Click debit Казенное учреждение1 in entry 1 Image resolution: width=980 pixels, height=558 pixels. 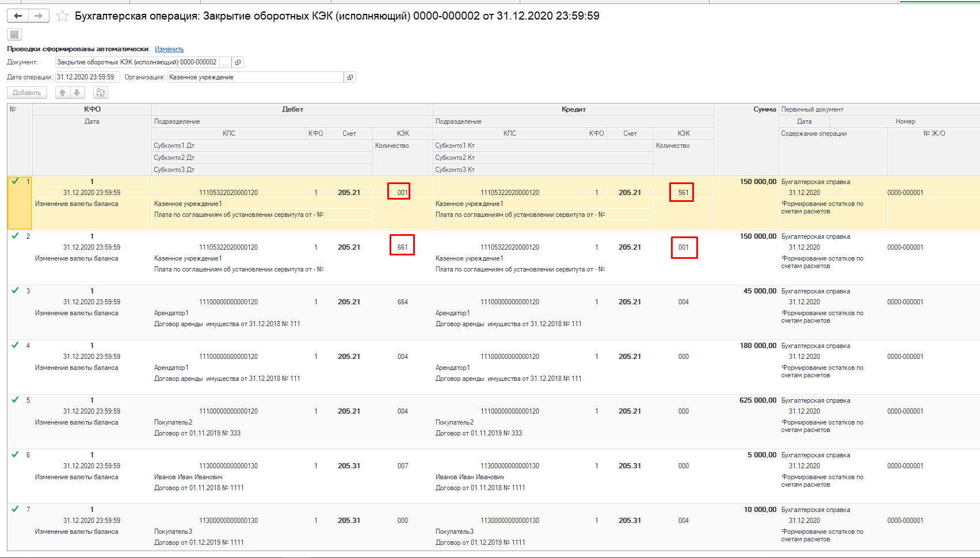(188, 204)
